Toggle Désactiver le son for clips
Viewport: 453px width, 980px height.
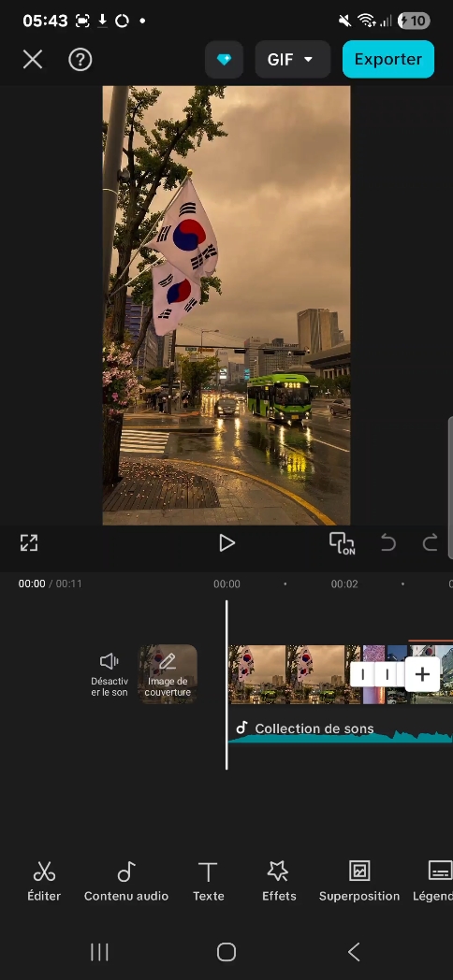[110, 674]
